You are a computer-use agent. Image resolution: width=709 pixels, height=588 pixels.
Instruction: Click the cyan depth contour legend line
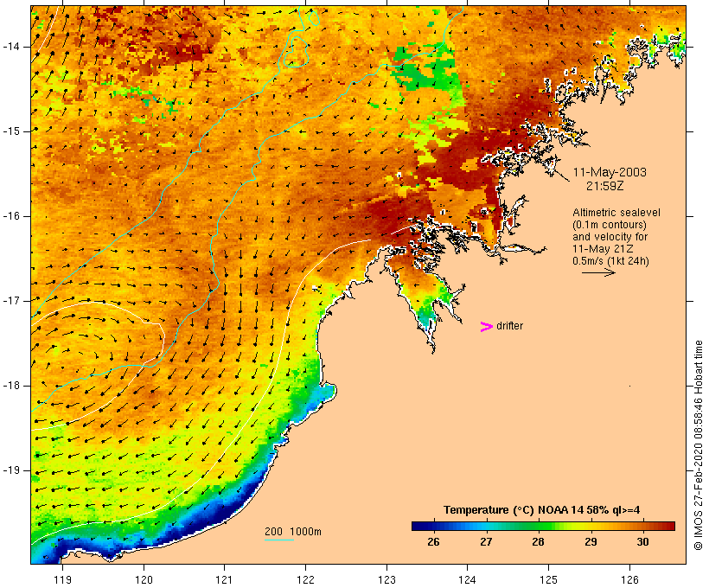tap(279, 540)
